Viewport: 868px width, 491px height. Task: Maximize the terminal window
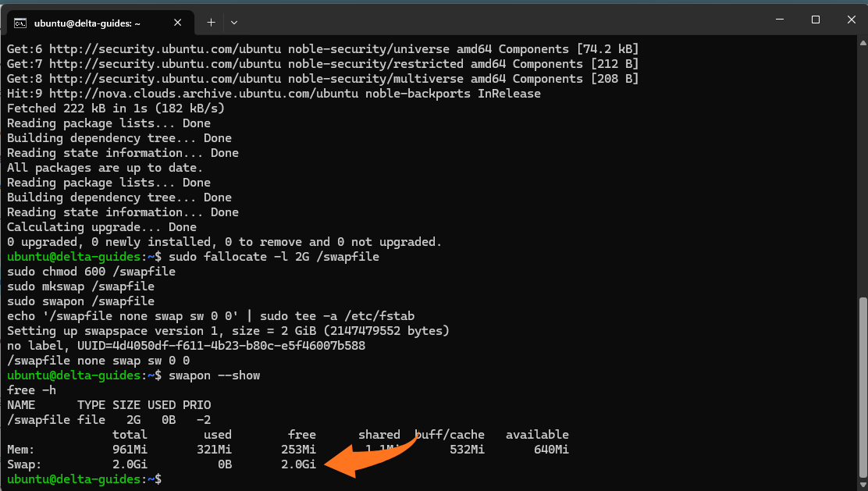pos(815,19)
